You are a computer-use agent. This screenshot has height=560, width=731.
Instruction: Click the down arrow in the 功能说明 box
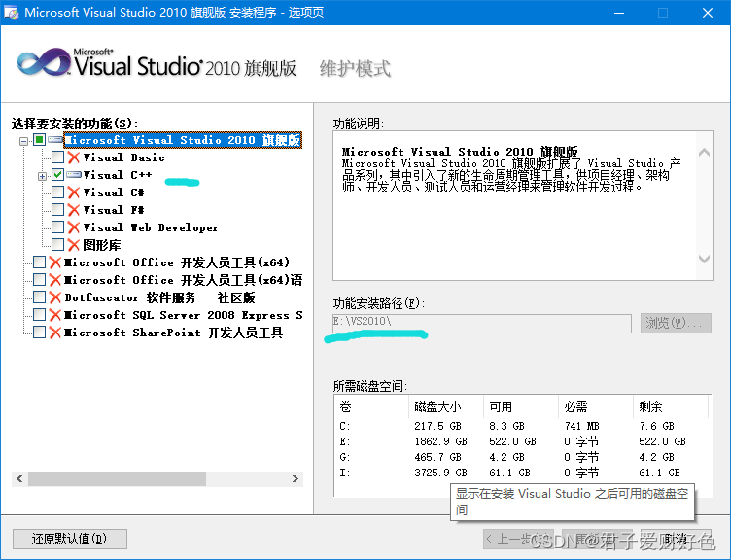pos(704,259)
